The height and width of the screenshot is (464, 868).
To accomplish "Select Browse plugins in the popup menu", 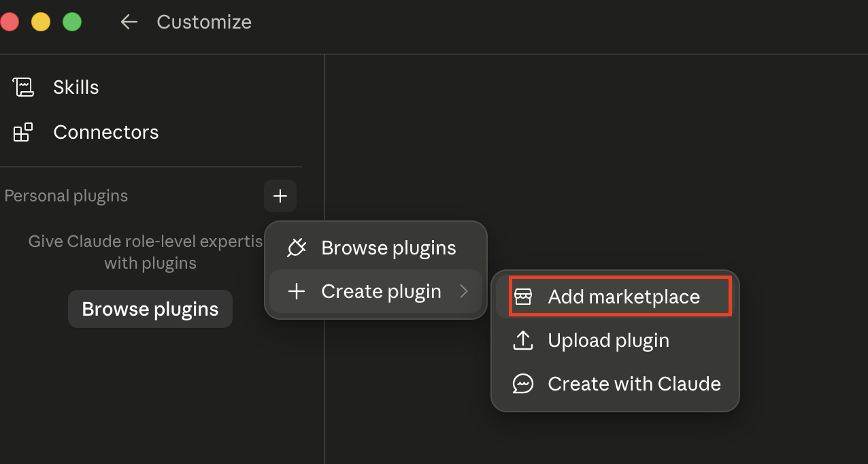I will click(375, 248).
